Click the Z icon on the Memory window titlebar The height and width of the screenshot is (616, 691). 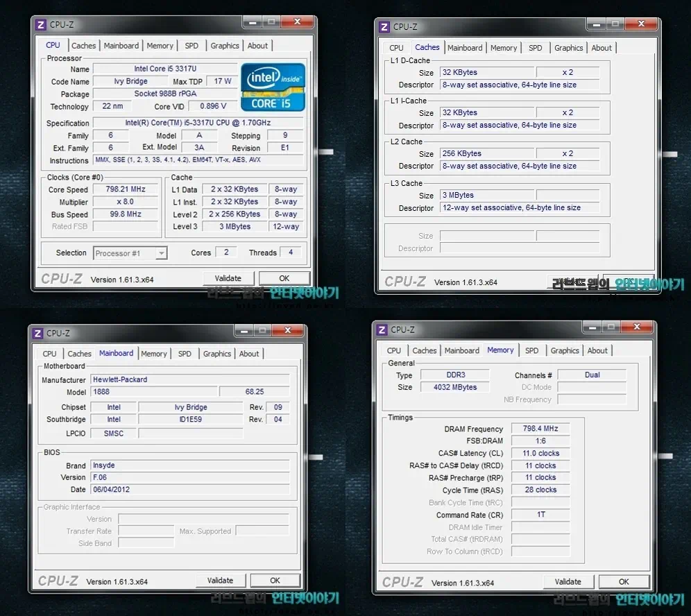(x=382, y=330)
